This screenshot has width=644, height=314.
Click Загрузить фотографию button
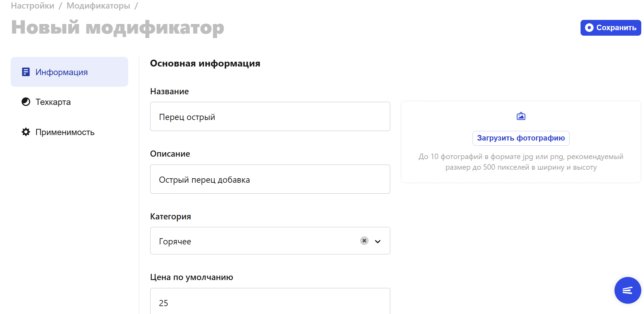[x=521, y=138]
